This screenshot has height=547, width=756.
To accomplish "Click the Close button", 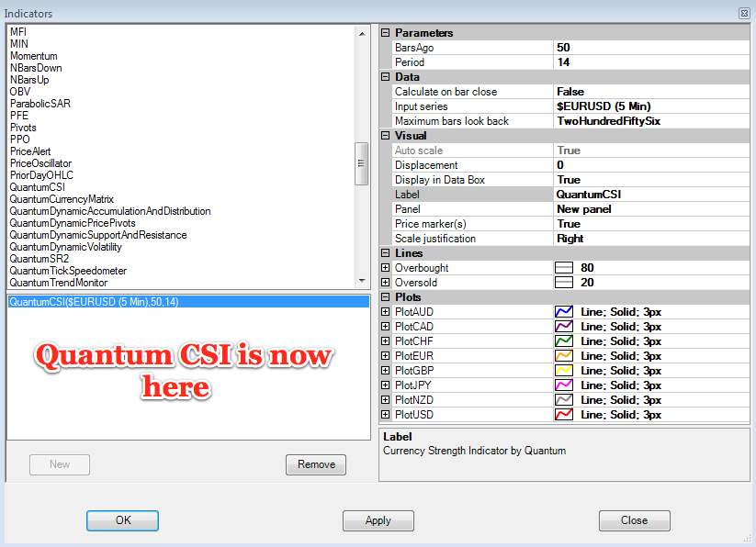I will click(635, 520).
